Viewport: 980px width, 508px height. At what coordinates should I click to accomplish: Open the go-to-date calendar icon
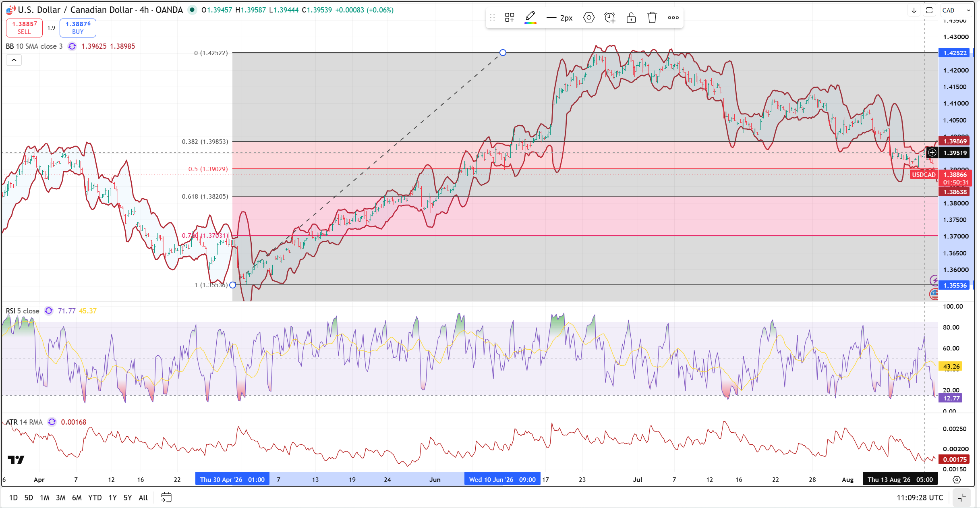pos(166,498)
